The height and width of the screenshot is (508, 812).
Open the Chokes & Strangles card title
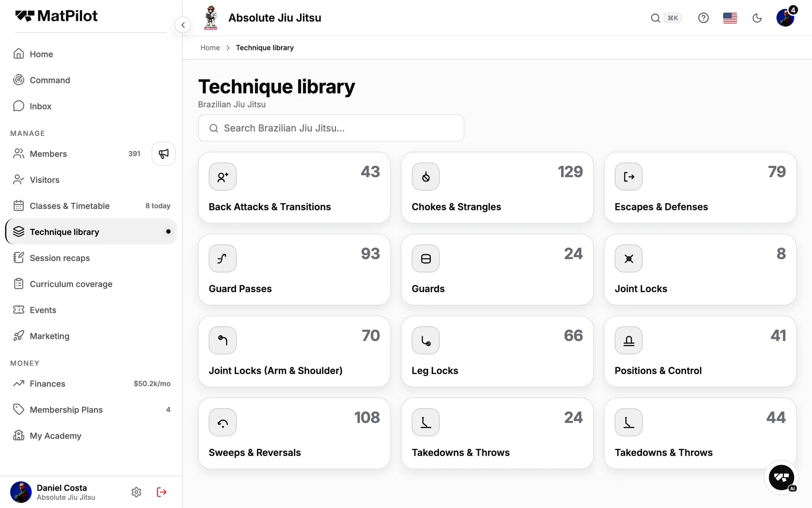456,207
